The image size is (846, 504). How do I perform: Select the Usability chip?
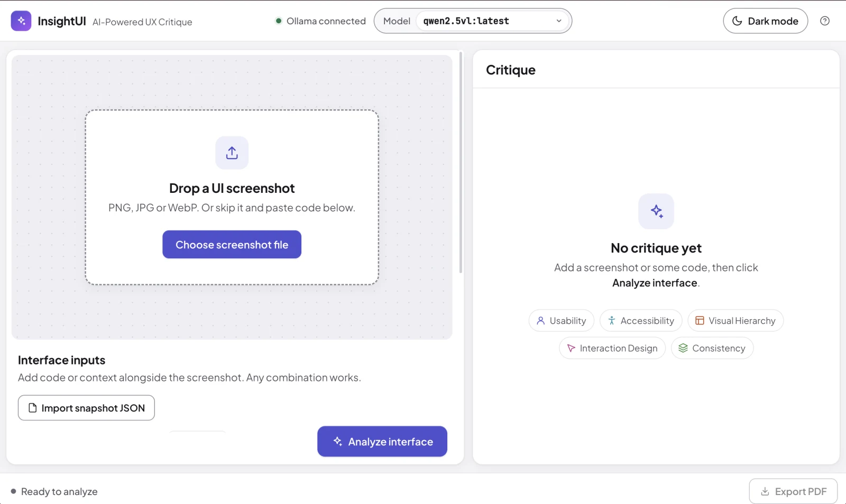[x=561, y=321]
